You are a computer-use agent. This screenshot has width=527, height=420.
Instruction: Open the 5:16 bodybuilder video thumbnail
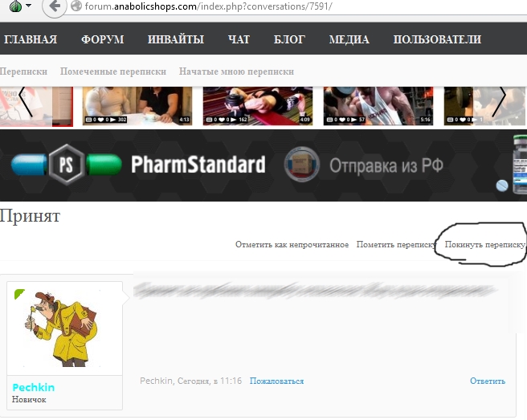(x=378, y=106)
